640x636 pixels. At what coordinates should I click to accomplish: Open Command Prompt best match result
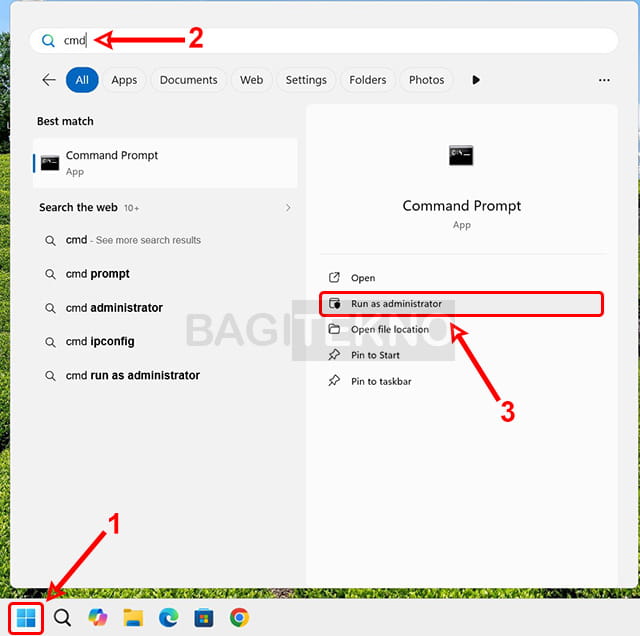tap(165, 163)
